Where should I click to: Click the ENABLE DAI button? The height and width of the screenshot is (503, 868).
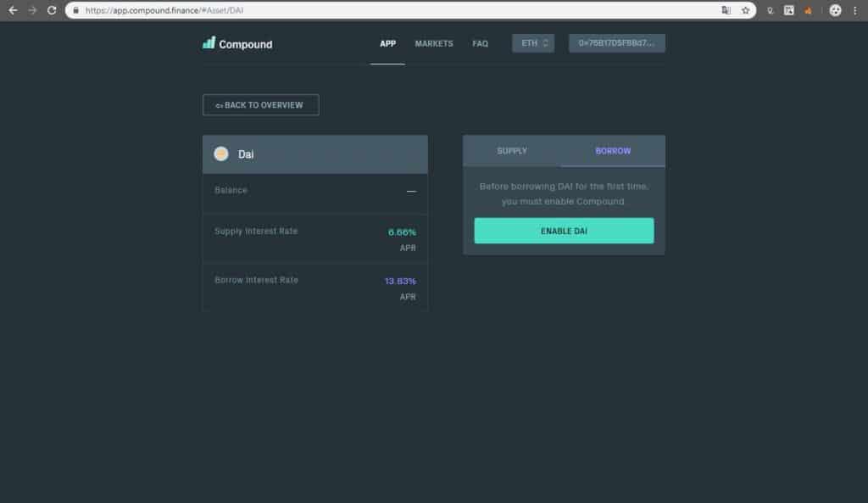point(564,231)
